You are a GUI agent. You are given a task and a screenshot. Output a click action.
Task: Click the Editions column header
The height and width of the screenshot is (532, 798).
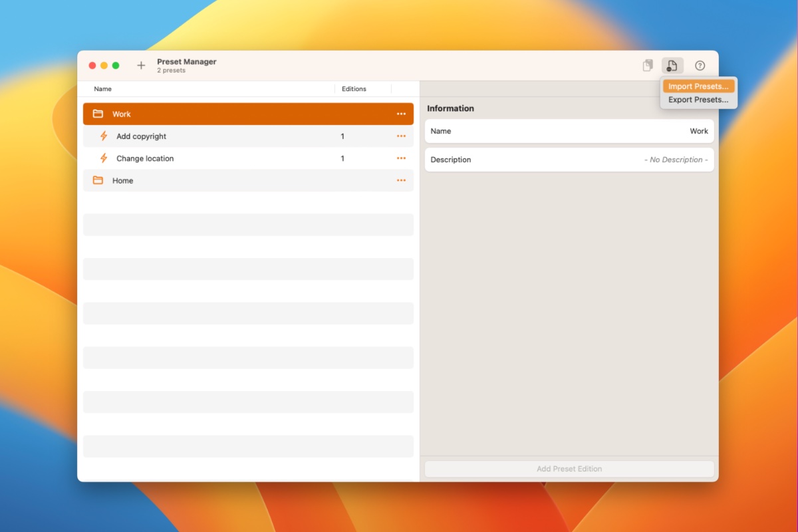[x=354, y=89]
